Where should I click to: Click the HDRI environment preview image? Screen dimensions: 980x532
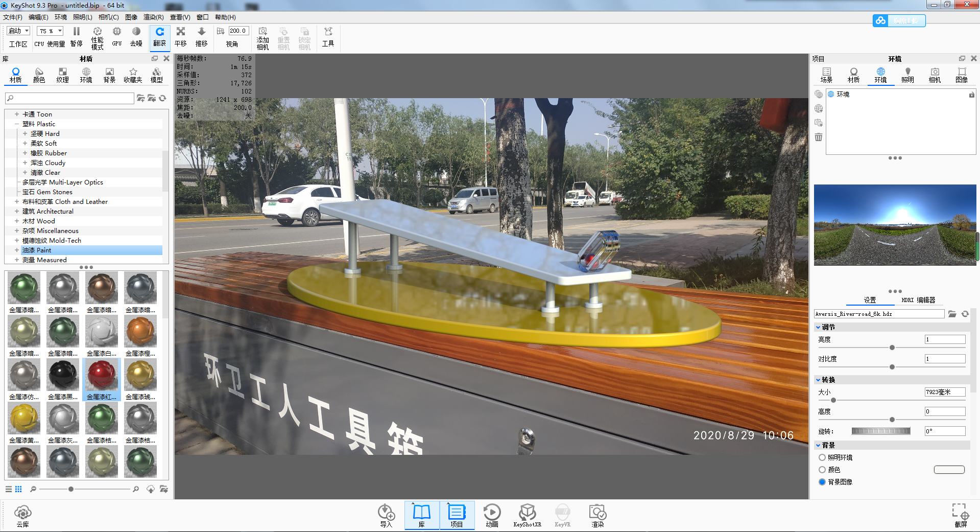[x=895, y=225]
